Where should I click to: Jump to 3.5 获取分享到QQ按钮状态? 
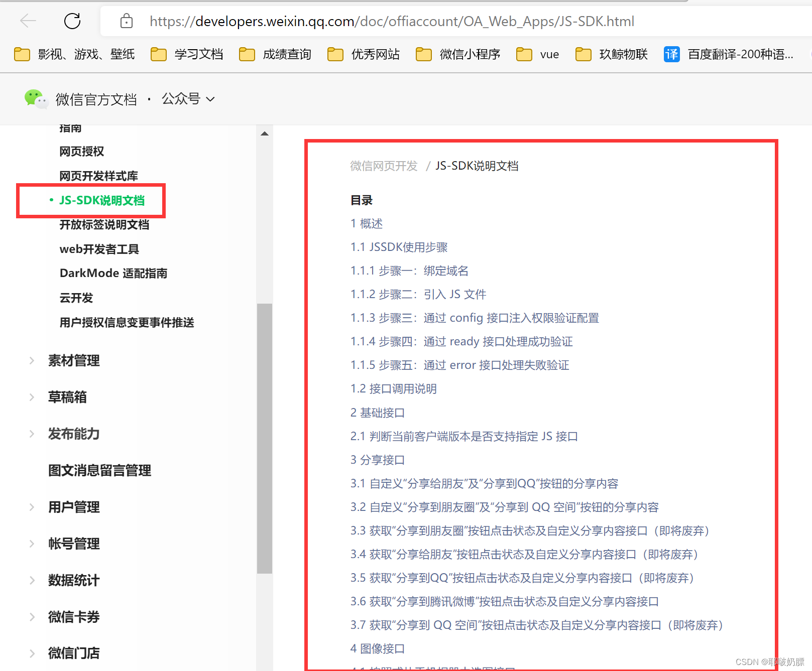pos(522,578)
